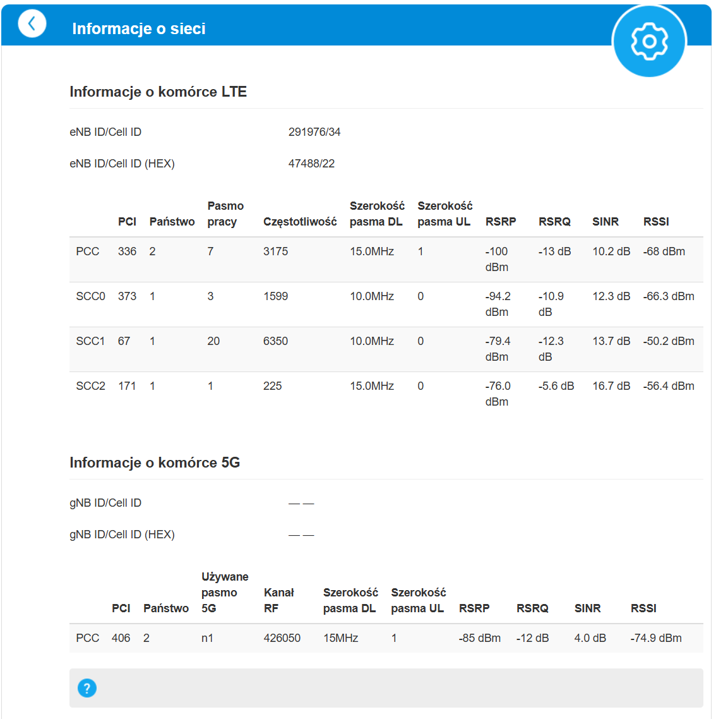The width and height of the screenshot is (728, 719).
Task: Select the SINR value 13.7 dB
Action: tap(611, 341)
